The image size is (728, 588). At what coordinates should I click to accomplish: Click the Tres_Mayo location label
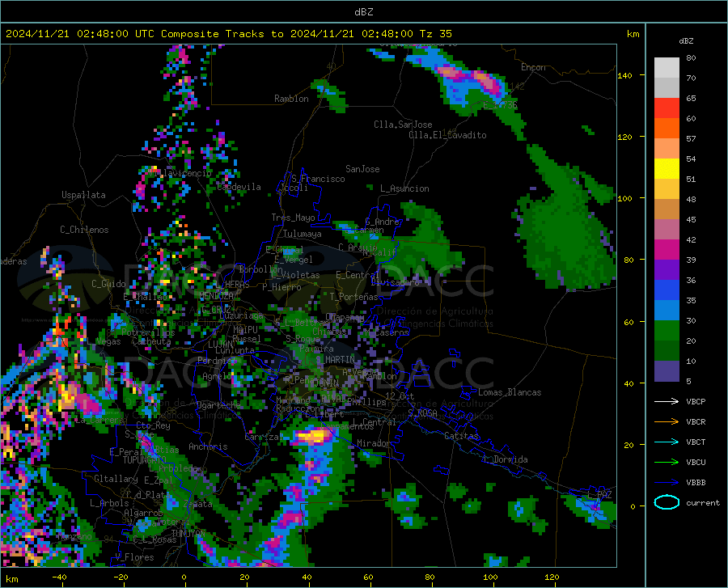[x=293, y=218]
